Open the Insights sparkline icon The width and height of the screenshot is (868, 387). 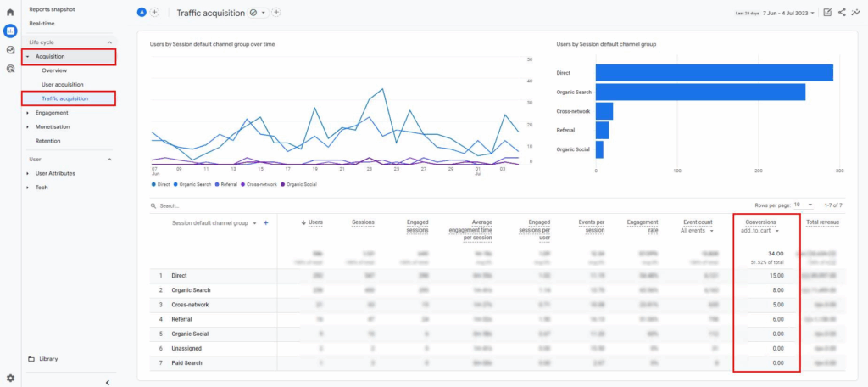coord(856,12)
